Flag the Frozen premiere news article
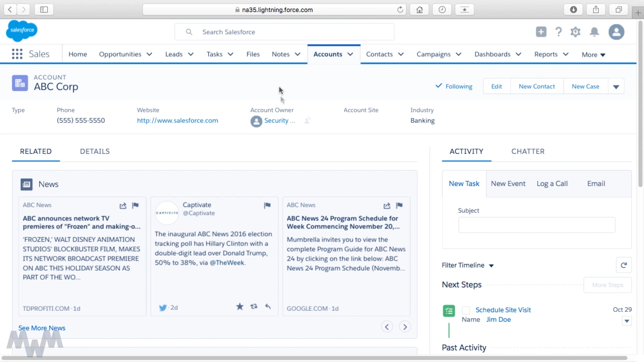The height and width of the screenshot is (362, 644). 136,205
